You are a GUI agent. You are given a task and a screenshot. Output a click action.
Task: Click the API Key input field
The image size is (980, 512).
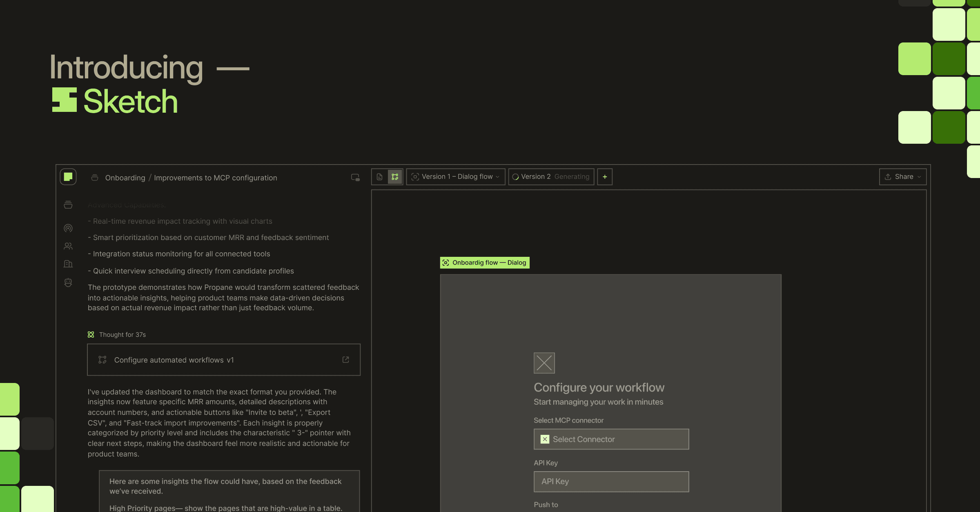coord(611,482)
